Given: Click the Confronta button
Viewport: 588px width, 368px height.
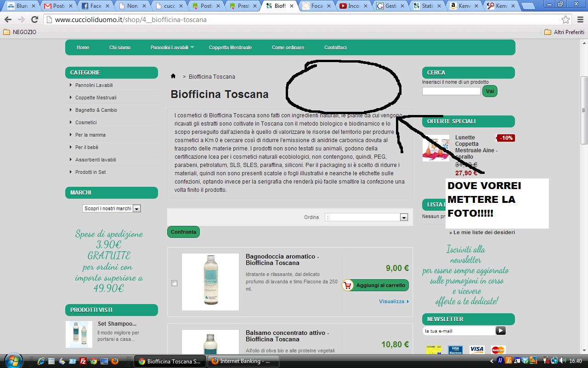Looking at the screenshot, I should 184,232.
